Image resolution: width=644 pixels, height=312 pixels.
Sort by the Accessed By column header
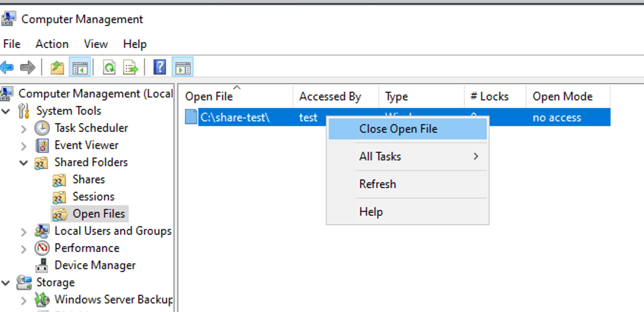click(x=331, y=96)
